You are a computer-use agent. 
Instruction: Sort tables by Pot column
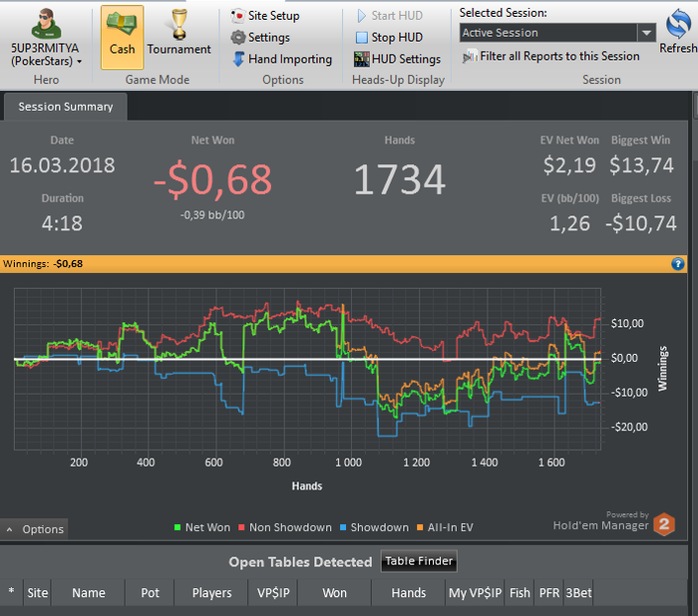pyautogui.click(x=150, y=593)
